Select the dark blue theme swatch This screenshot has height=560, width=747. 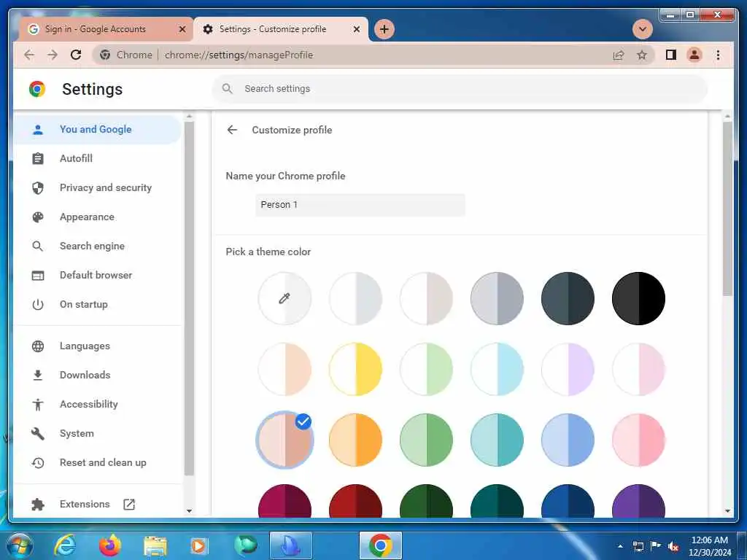coord(568,501)
